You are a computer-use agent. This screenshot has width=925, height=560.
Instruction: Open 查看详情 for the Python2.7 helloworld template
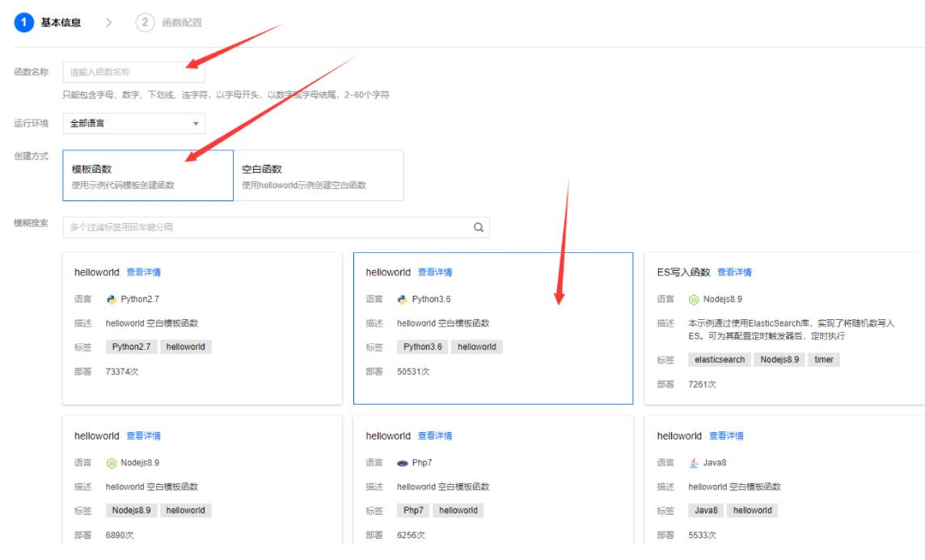click(146, 272)
